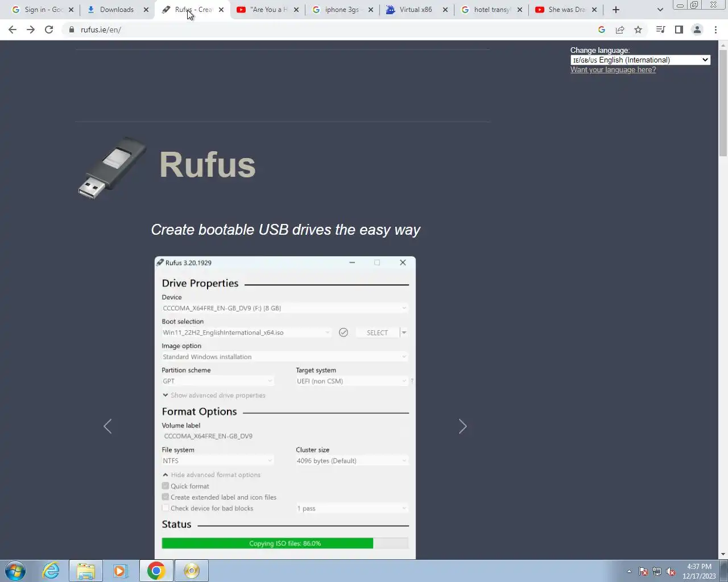Expand Show advanced drive properties

(x=214, y=395)
